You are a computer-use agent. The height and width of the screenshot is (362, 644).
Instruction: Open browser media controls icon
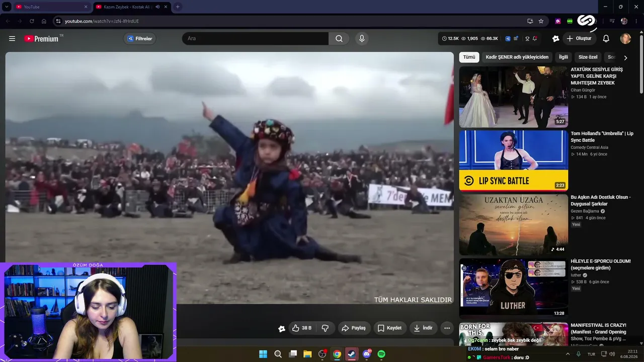tap(612, 21)
